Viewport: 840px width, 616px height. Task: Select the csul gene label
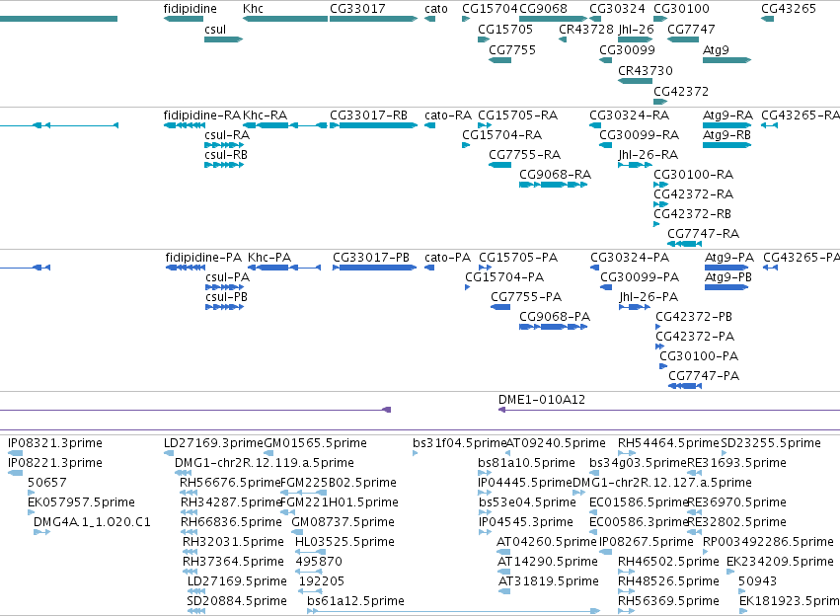(215, 30)
